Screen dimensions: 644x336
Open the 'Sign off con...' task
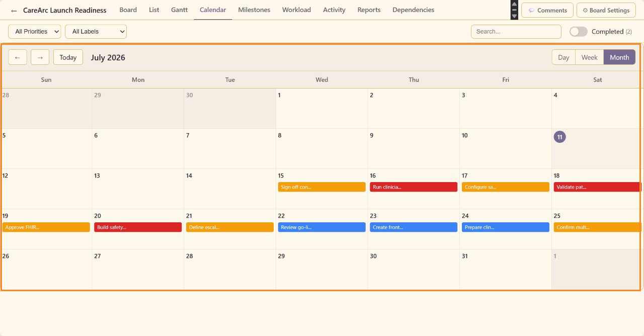pos(321,187)
